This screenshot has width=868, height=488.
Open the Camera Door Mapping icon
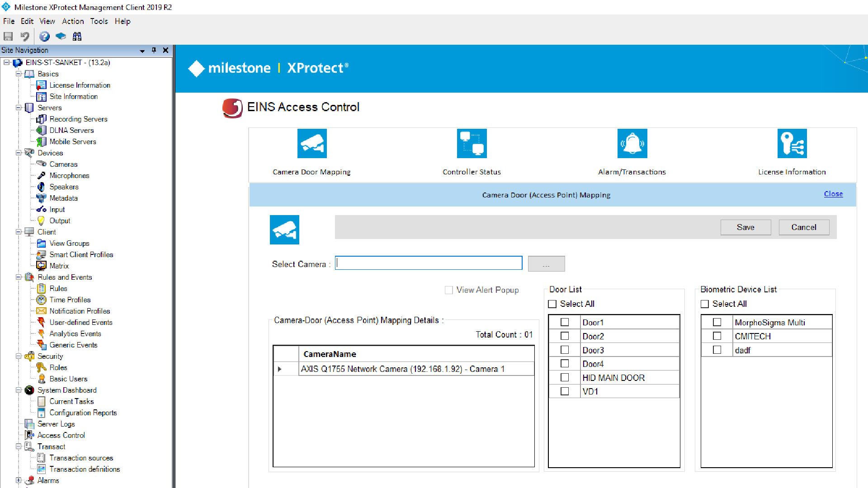312,144
